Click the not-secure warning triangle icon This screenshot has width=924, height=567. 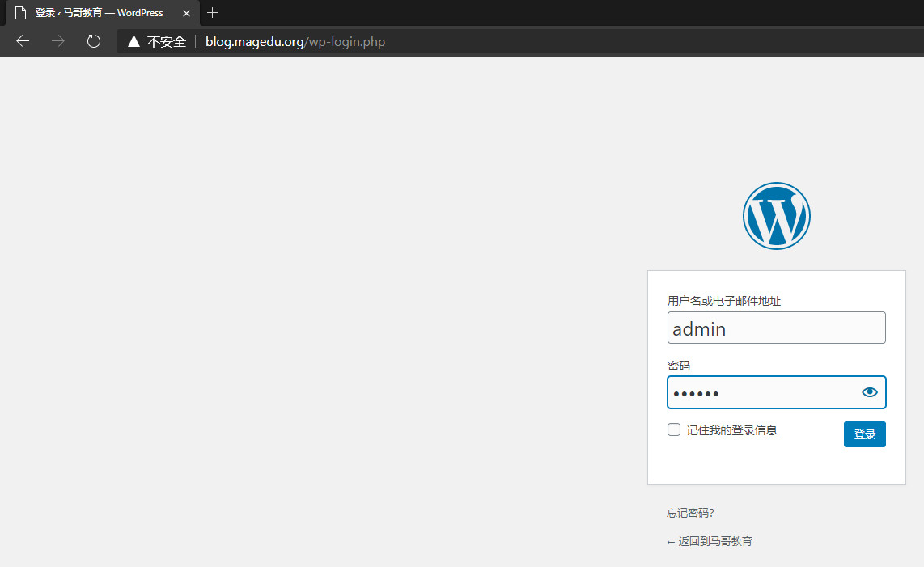point(134,41)
